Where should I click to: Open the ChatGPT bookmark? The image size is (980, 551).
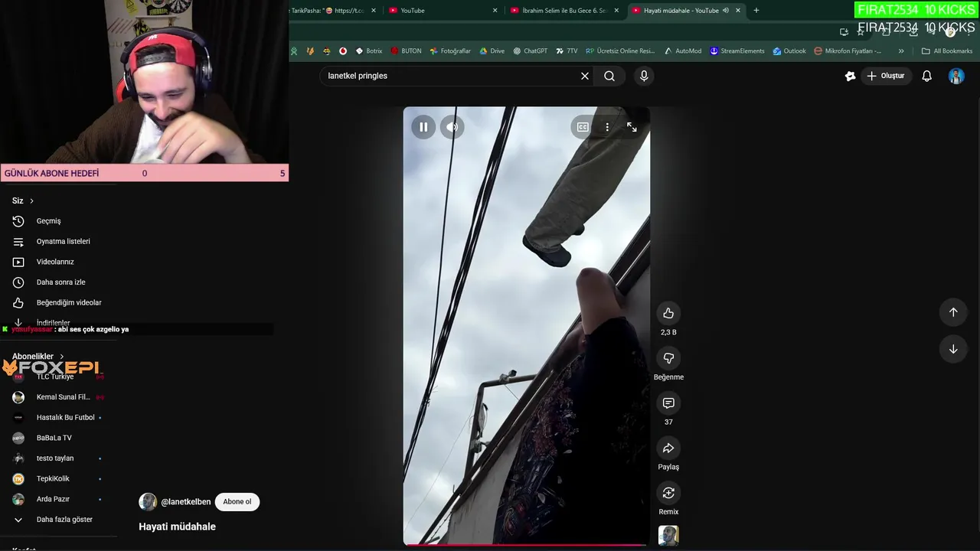(x=530, y=51)
